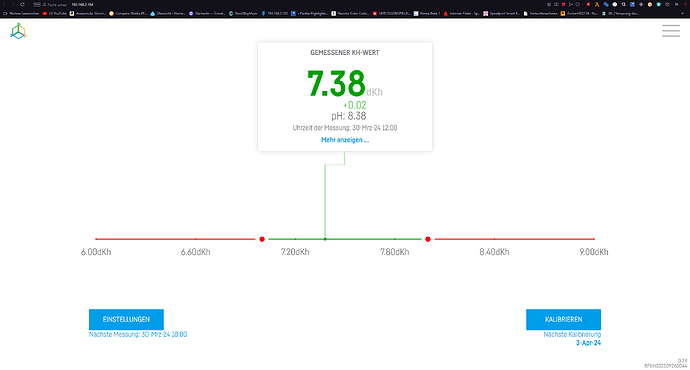Screen dimensions: 690x370
Task: Expand bookmarks overflow chevron at right
Action: pyautogui.click(x=683, y=14)
